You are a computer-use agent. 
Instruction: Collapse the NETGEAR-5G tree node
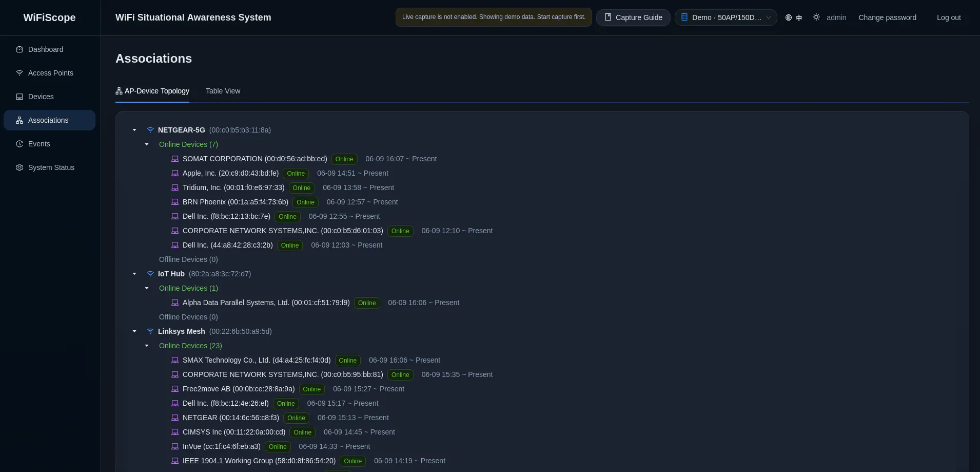click(134, 130)
